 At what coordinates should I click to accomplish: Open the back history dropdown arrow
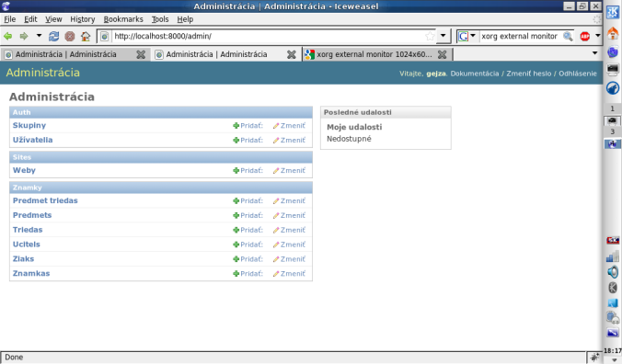pos(39,36)
